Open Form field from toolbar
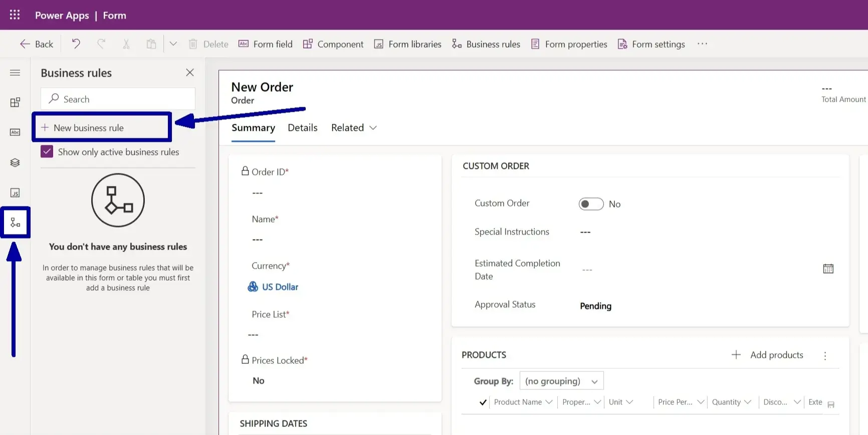The image size is (868, 435). point(266,44)
